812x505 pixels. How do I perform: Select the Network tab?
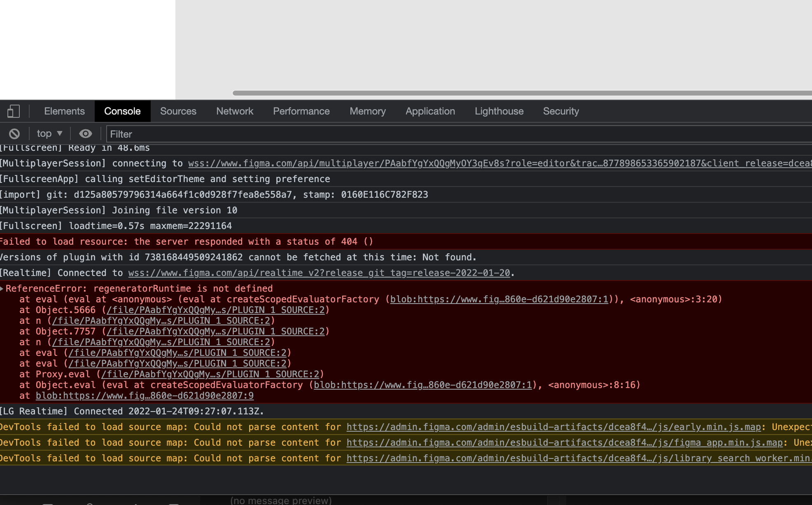click(x=235, y=111)
